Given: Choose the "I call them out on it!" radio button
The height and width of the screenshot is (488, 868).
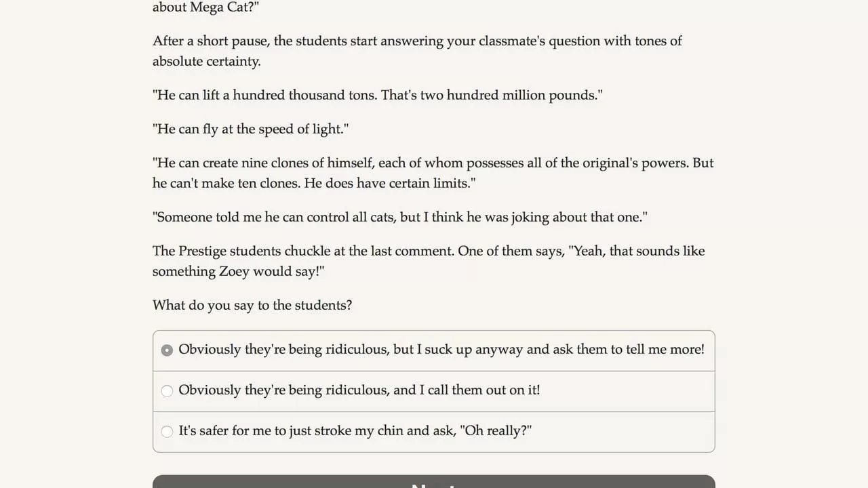Looking at the screenshot, I should pyautogui.click(x=167, y=391).
